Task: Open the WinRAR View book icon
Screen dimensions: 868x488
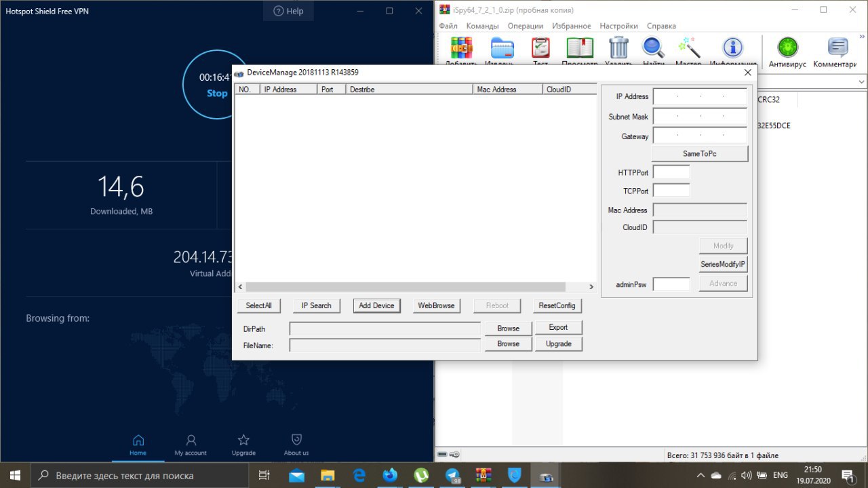Action: (580, 48)
